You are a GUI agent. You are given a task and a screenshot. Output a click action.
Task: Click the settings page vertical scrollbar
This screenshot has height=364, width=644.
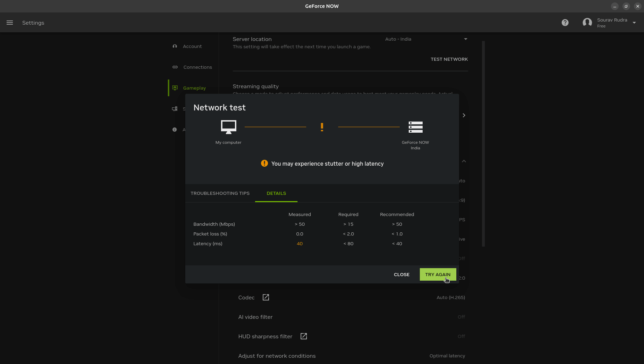pos(483,144)
